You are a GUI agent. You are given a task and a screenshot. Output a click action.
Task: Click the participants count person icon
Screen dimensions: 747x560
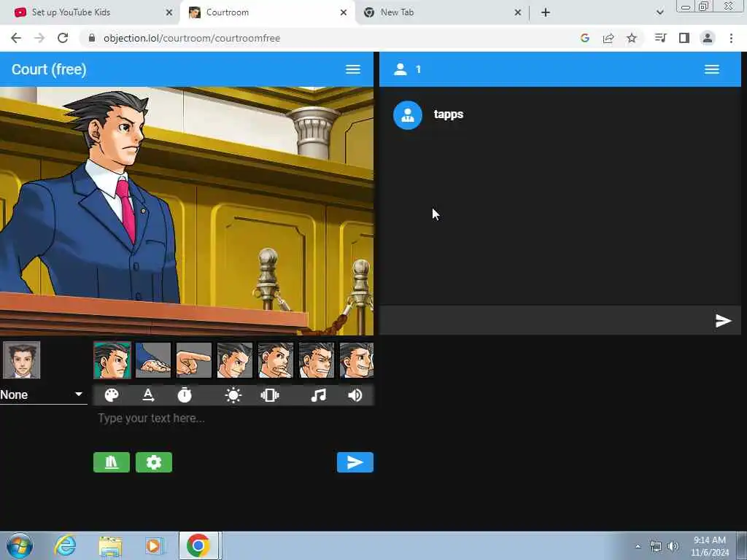400,69
